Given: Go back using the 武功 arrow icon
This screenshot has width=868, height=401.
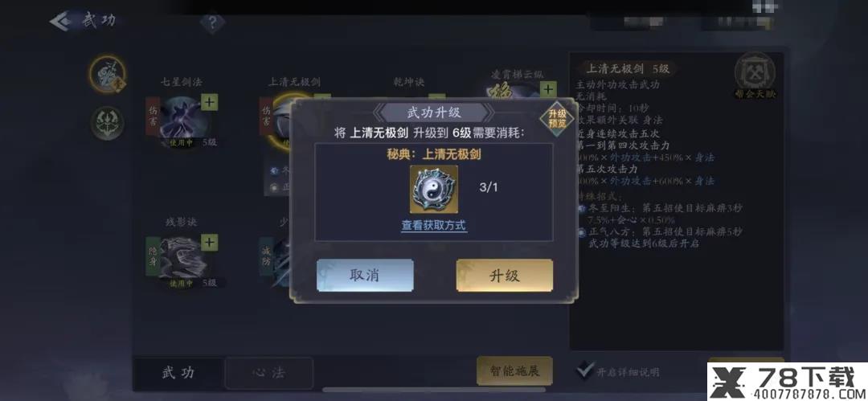Looking at the screenshot, I should (x=60, y=21).
